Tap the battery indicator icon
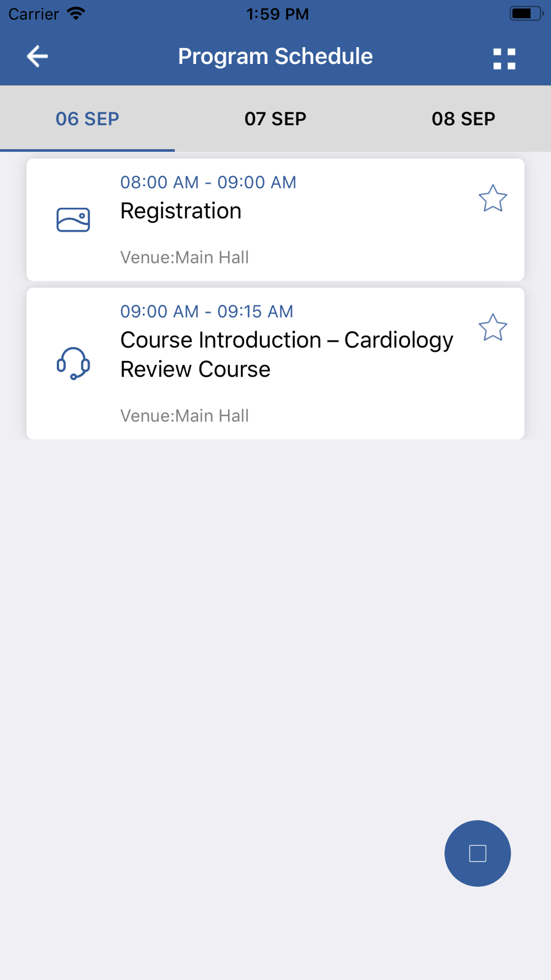 [x=526, y=13]
